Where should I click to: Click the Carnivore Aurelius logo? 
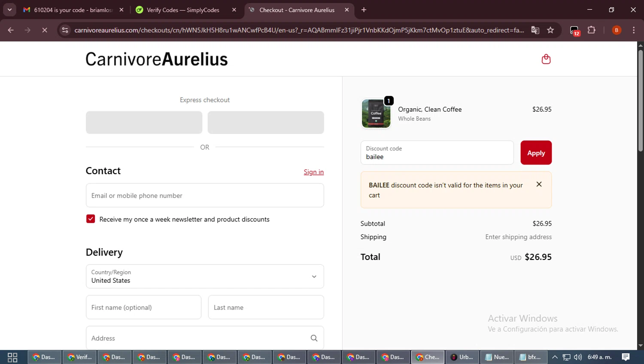(x=157, y=59)
